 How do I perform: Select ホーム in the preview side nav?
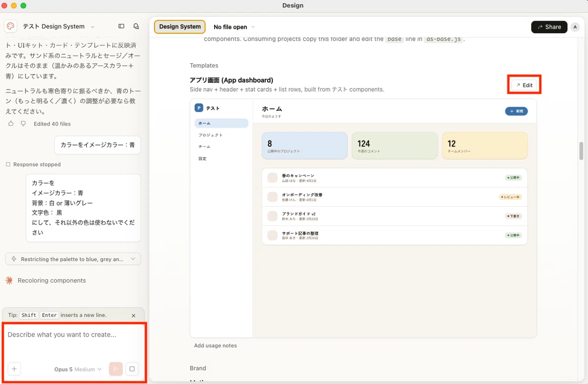(x=221, y=123)
